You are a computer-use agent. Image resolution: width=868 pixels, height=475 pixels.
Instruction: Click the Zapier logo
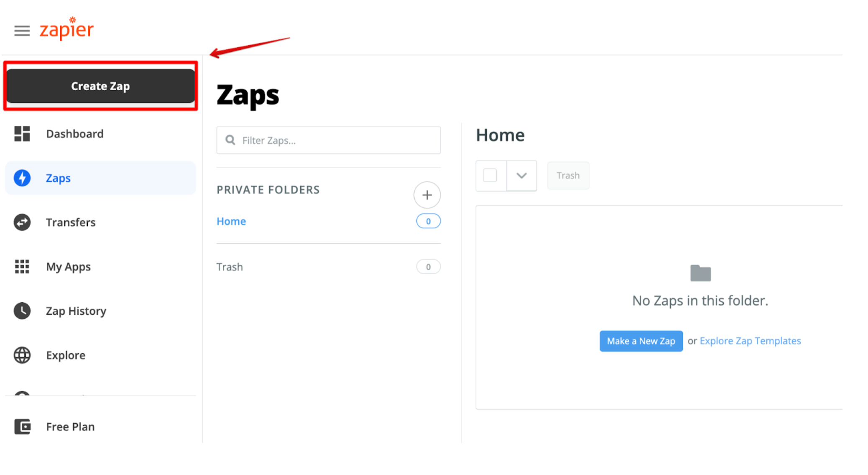tap(66, 29)
